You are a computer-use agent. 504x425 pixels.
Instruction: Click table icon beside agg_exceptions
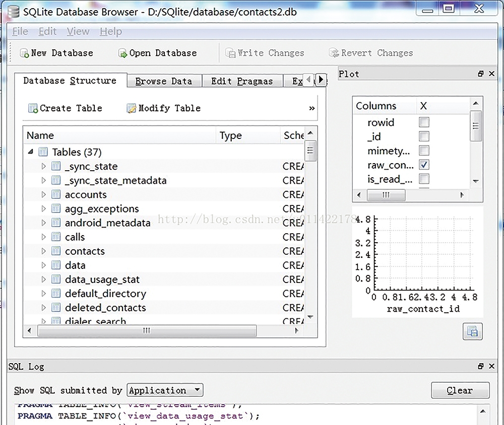(x=56, y=208)
